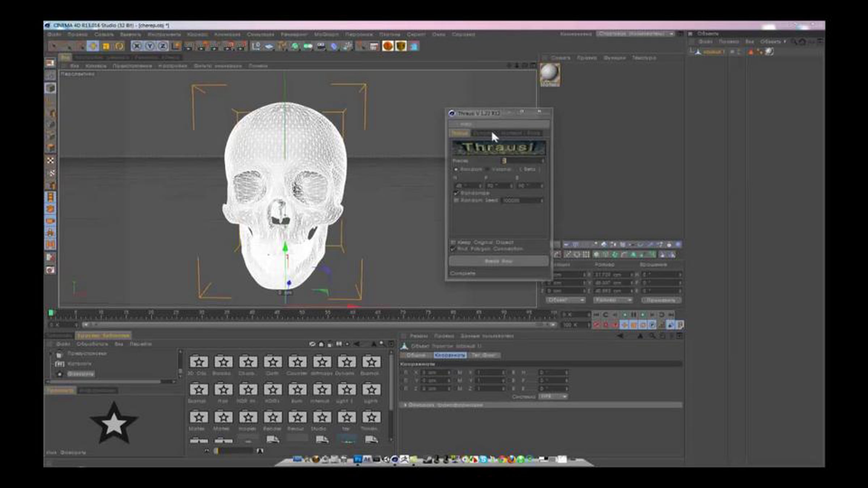Click the pause button in timeline controls
868x488 pixels.
point(634,315)
